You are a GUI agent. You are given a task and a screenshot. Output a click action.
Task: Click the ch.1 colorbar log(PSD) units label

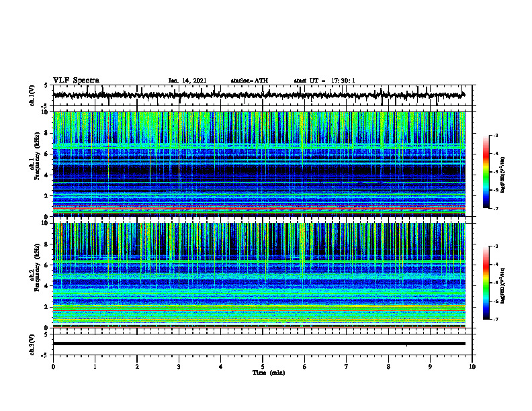pyautogui.click(x=503, y=175)
